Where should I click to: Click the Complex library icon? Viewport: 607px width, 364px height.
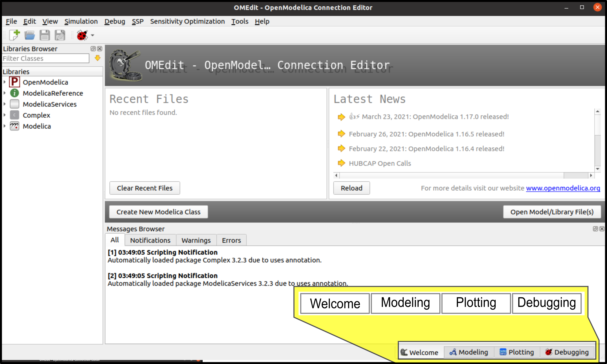(x=15, y=115)
